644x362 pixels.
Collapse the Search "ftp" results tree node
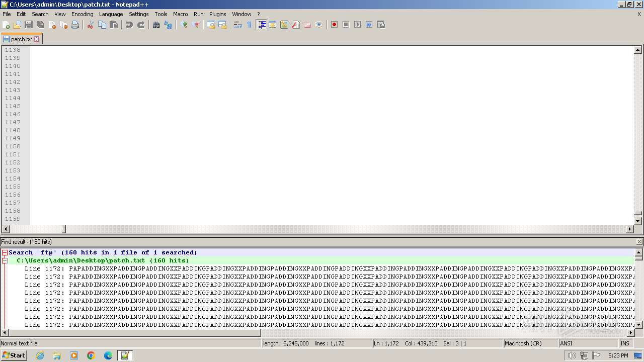pyautogui.click(x=5, y=252)
